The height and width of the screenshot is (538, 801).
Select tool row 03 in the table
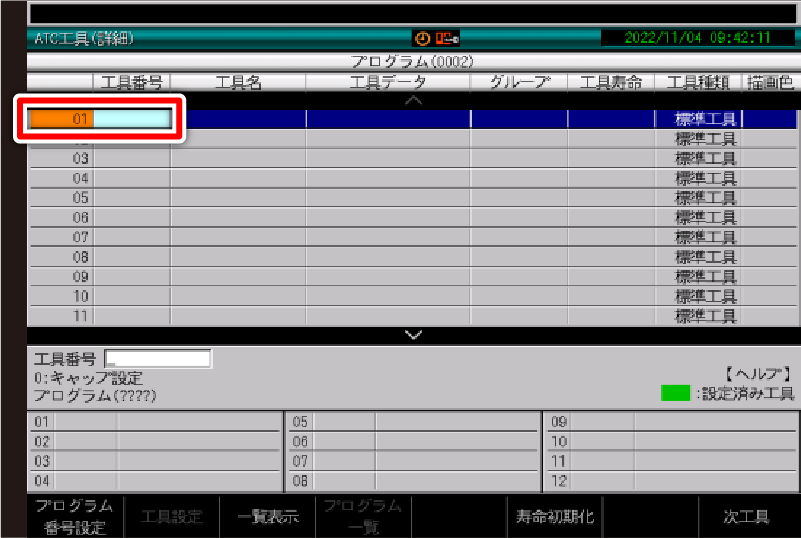pyautogui.click(x=81, y=159)
